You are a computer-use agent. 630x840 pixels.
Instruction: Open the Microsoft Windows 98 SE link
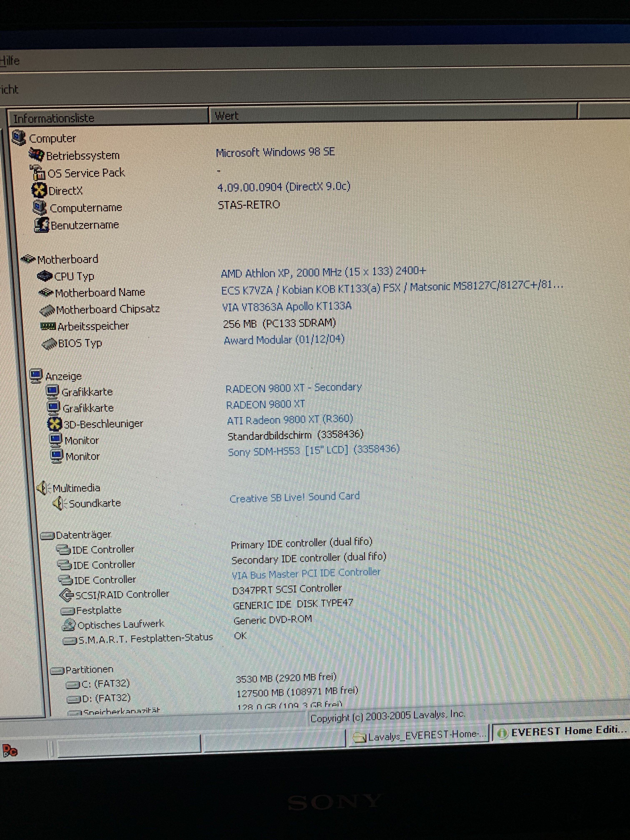(x=275, y=152)
